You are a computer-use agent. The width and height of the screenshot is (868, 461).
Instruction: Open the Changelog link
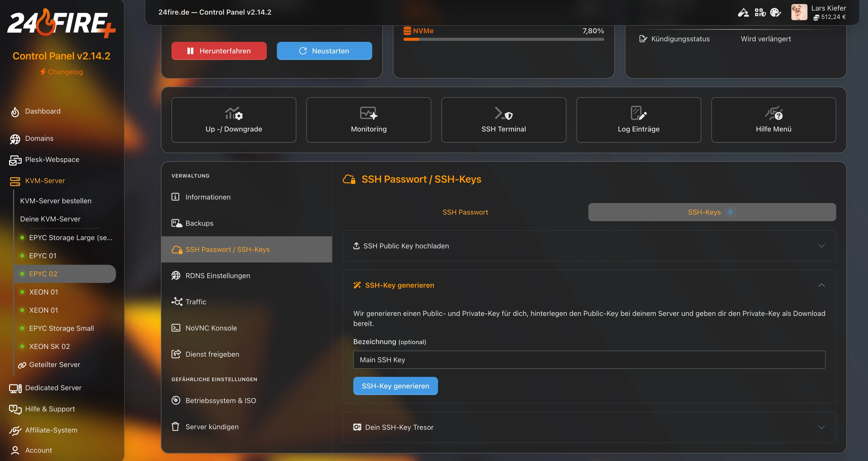click(x=61, y=72)
